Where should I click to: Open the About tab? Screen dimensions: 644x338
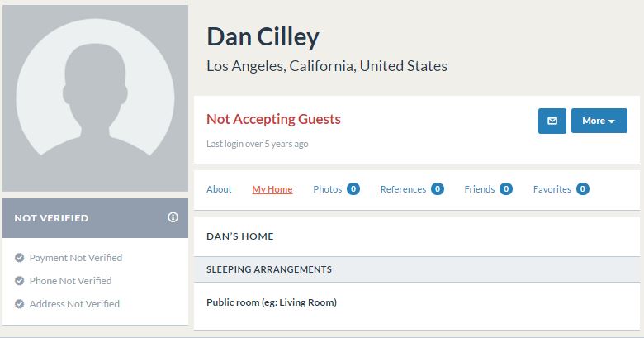219,189
